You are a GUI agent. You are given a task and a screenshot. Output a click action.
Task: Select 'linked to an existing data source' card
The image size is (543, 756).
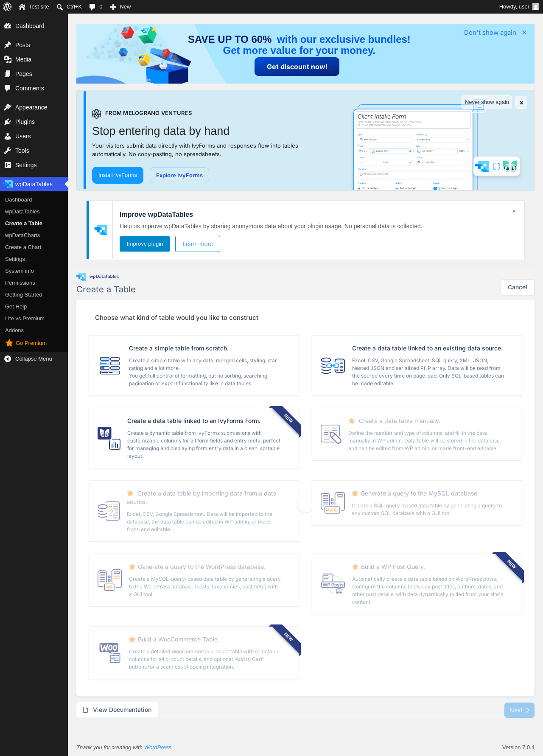(417, 366)
